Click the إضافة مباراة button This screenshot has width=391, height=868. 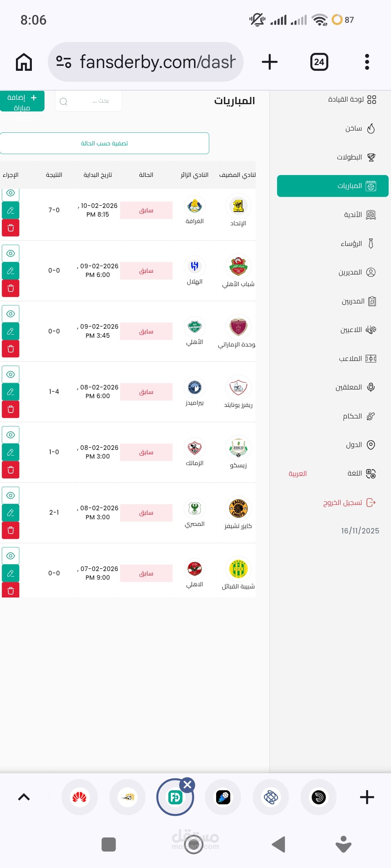[22, 101]
